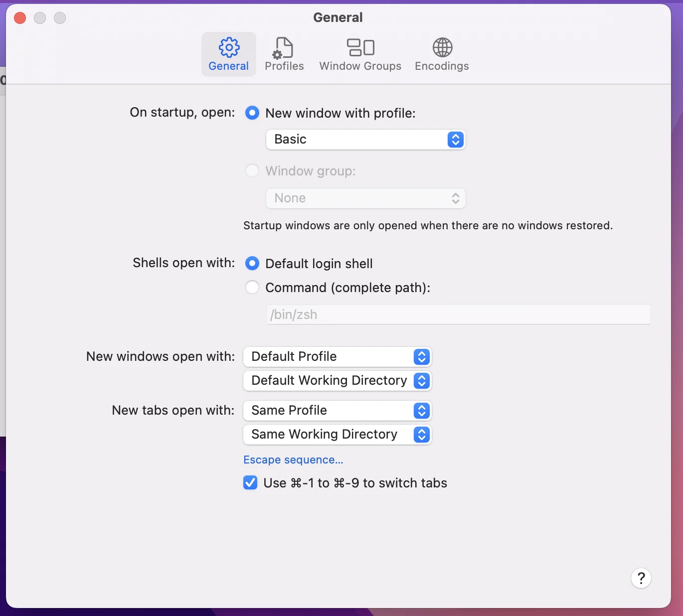Switch to the Profiles tab

point(284,54)
